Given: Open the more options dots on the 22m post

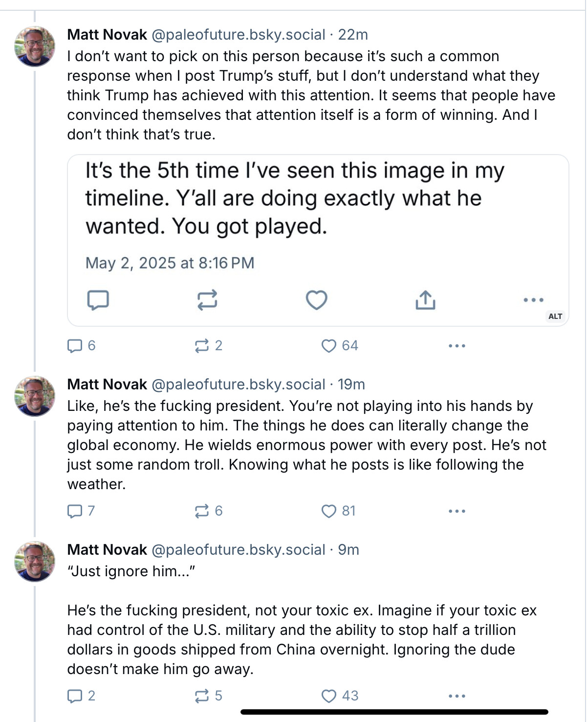Looking at the screenshot, I should click(x=457, y=346).
